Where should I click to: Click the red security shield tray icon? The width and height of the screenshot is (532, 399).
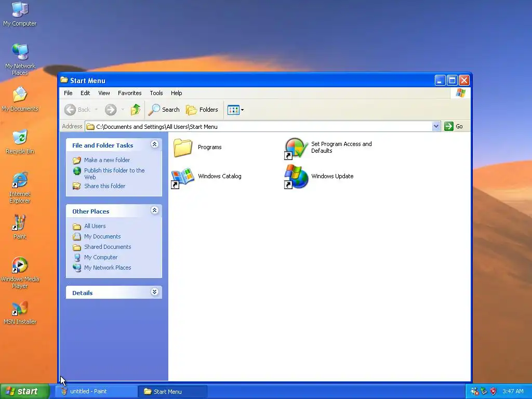tap(494, 391)
